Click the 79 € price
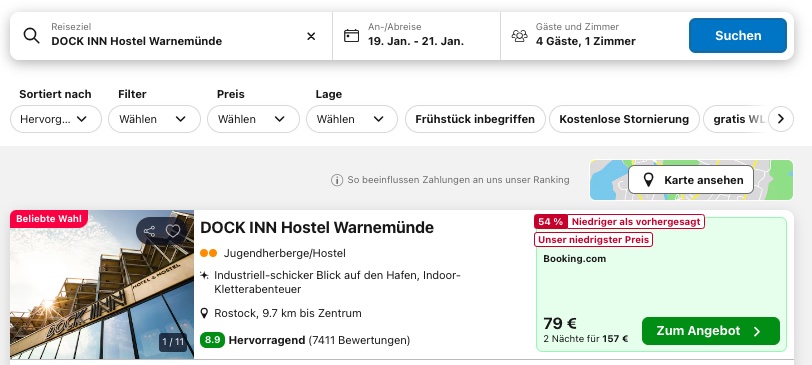Screen dimensions: 812x365 click(560, 324)
